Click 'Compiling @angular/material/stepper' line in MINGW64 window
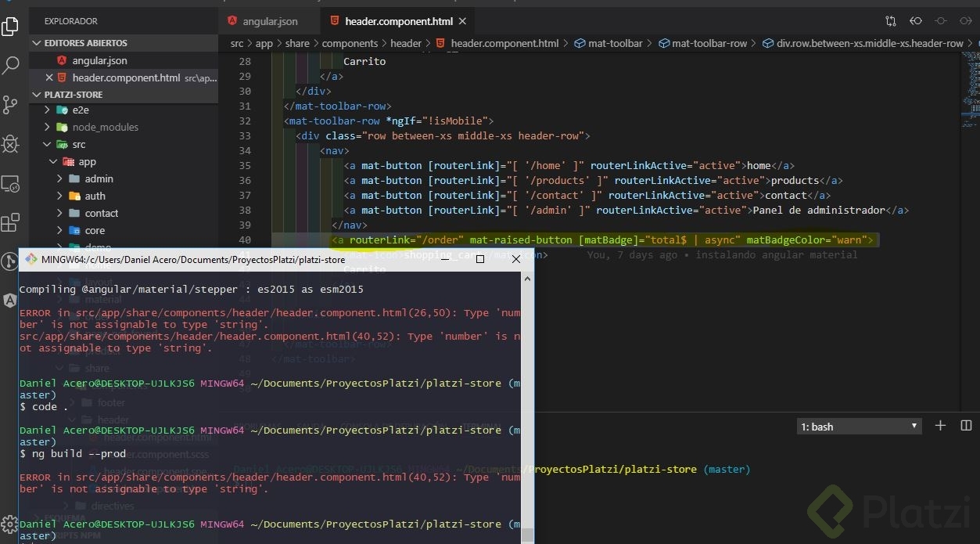This screenshot has width=980, height=544. tap(192, 290)
